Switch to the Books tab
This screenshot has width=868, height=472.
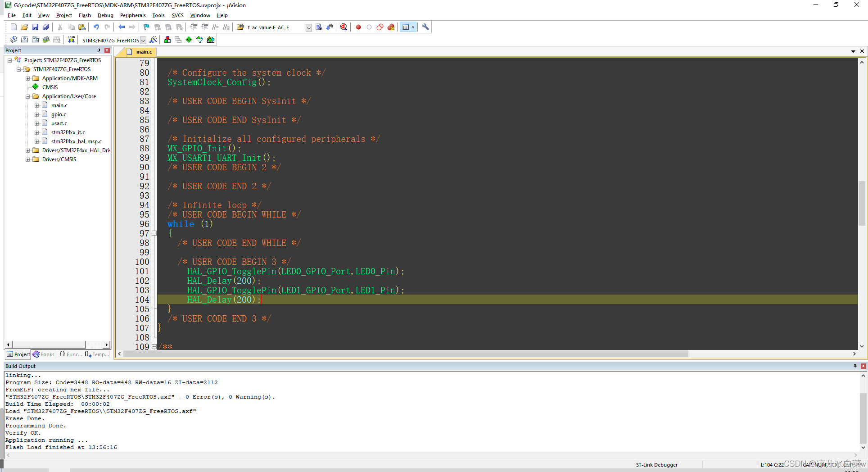44,354
